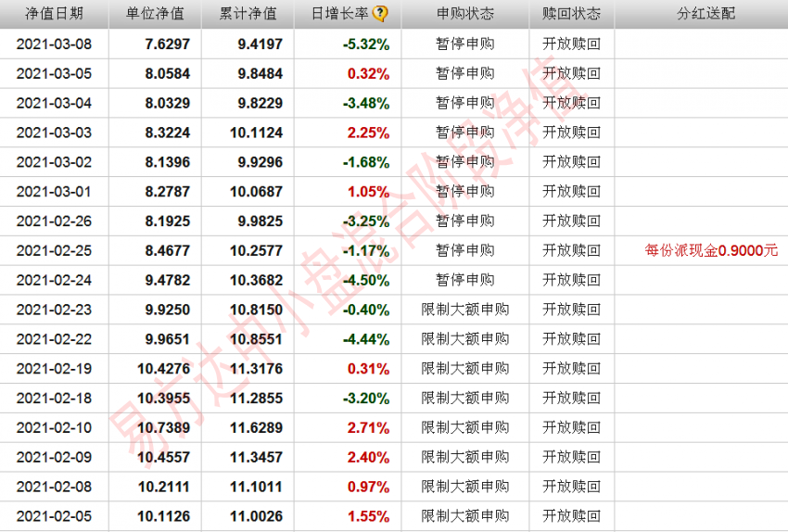
Task: Click unit net value 8.0329
Action: 168,104
